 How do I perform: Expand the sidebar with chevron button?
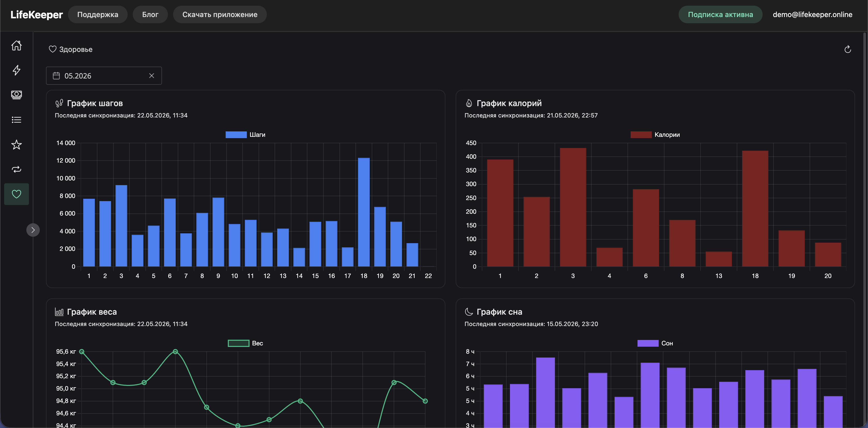pyautogui.click(x=33, y=230)
